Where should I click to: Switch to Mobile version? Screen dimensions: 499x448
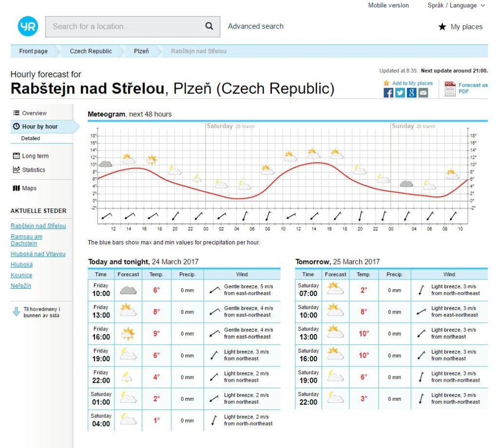coord(388,5)
